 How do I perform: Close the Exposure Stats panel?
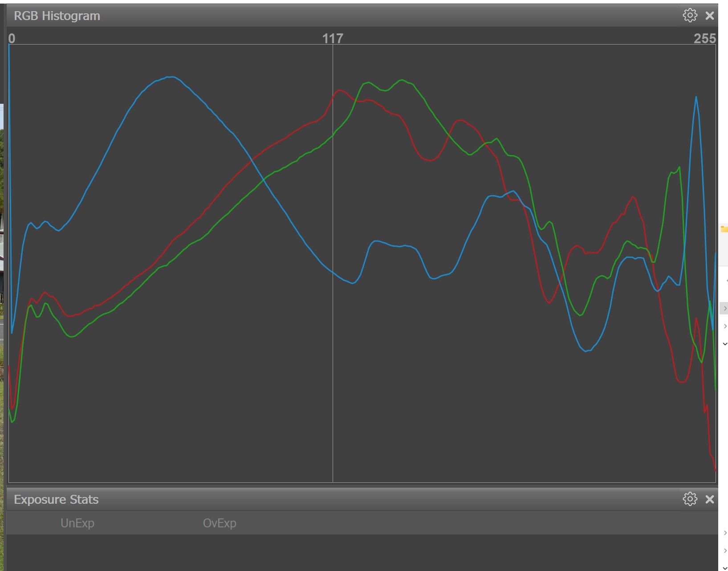710,499
